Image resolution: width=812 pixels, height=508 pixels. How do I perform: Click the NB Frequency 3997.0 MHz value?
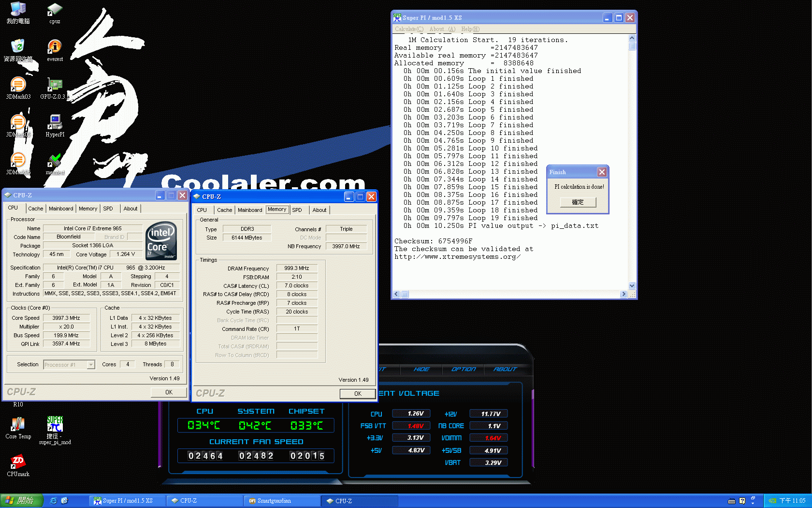pos(346,246)
